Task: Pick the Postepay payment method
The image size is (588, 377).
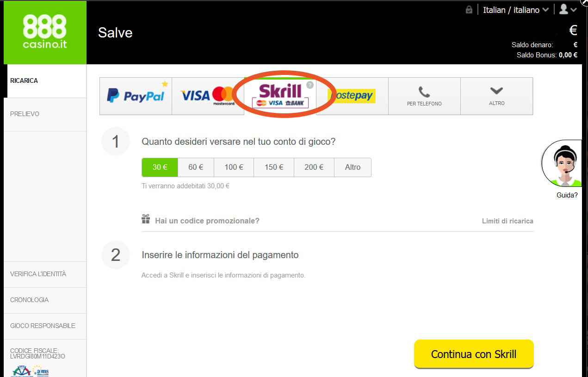Action: point(352,96)
